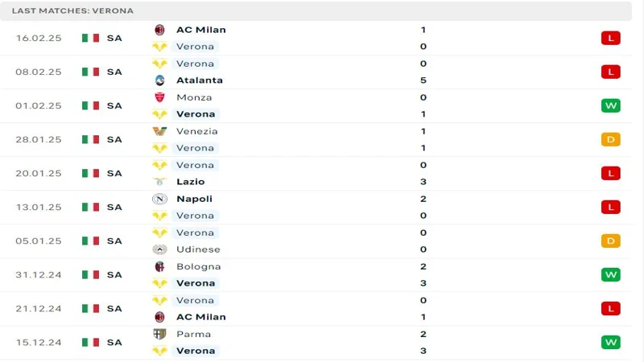Image resolution: width=644 pixels, height=362 pixels.
Task: Click the Parma club crest
Action: pos(159,334)
